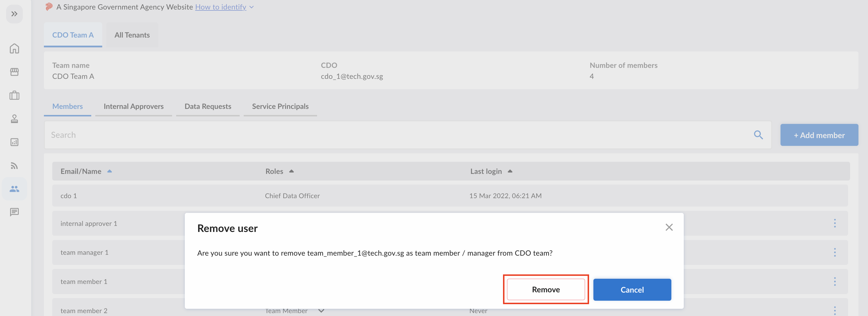Open the approval stamp sidebar icon
868x316 pixels.
pos(14,119)
